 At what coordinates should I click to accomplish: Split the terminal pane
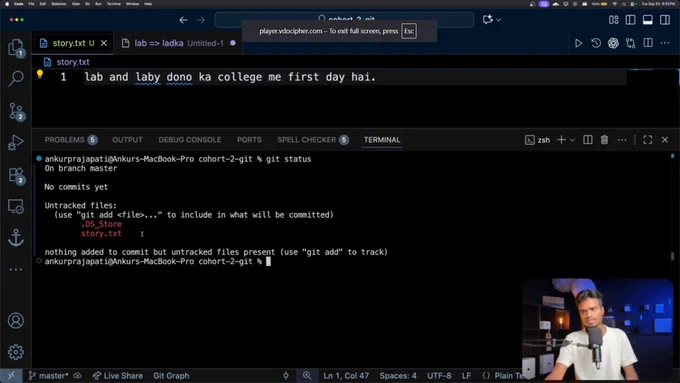(588, 140)
